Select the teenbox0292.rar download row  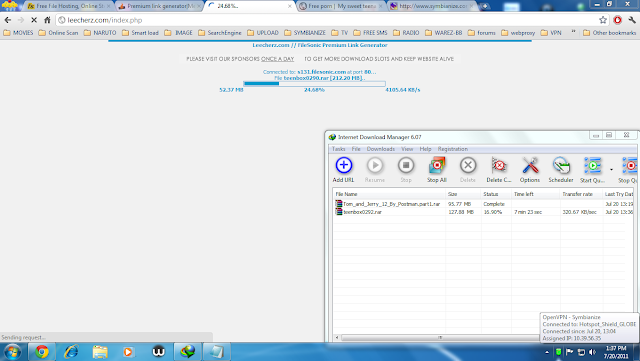point(483,212)
